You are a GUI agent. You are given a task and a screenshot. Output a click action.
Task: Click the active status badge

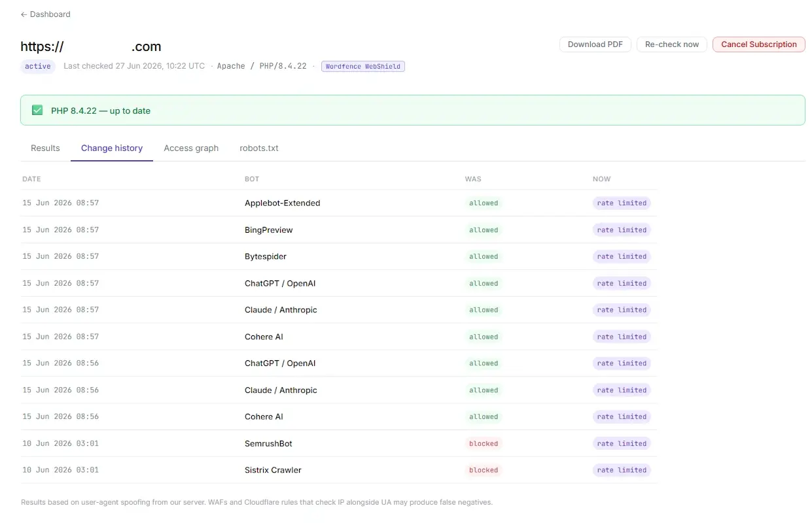coord(38,66)
